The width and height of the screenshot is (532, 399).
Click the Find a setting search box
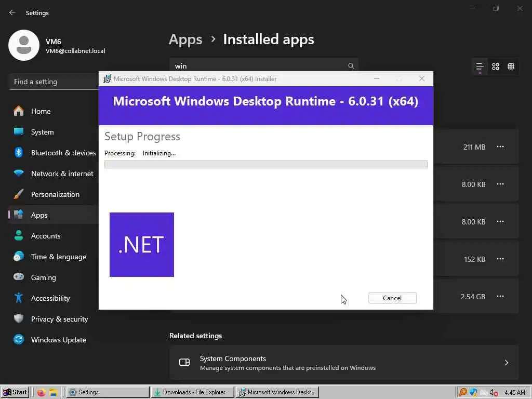click(x=54, y=82)
